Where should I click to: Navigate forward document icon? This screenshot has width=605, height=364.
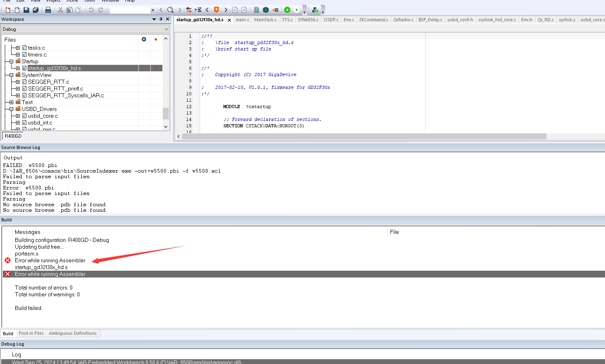click(x=244, y=10)
